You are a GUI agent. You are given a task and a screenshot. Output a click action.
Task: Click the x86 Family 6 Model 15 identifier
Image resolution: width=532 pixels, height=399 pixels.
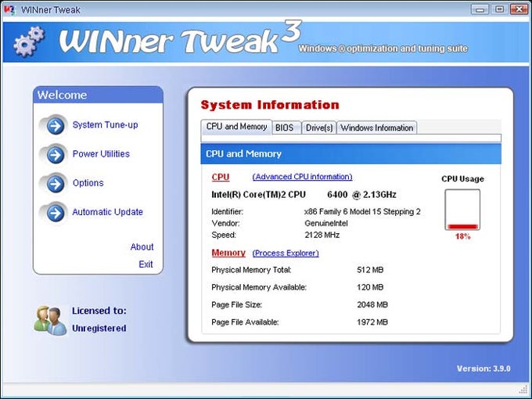[x=362, y=212]
